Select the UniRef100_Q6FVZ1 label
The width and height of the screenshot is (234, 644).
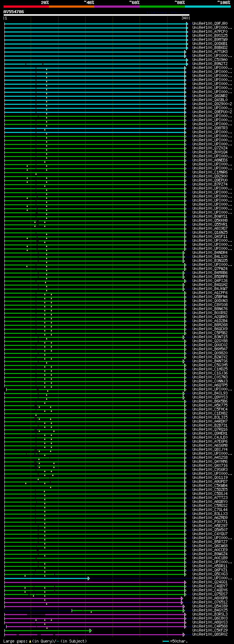click(x=210, y=570)
